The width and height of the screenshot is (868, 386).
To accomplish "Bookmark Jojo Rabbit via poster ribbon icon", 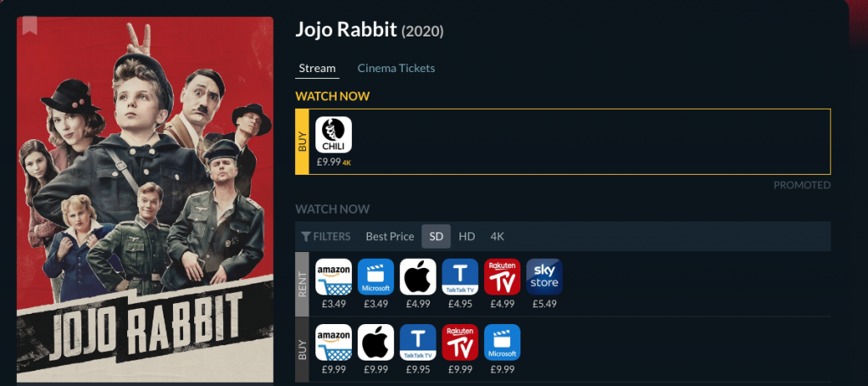I will point(30,25).
